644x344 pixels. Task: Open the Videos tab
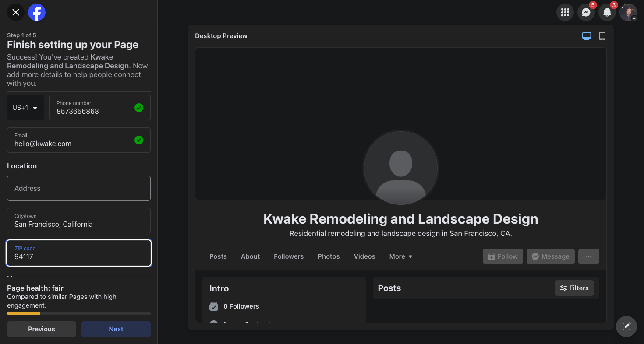coord(364,256)
